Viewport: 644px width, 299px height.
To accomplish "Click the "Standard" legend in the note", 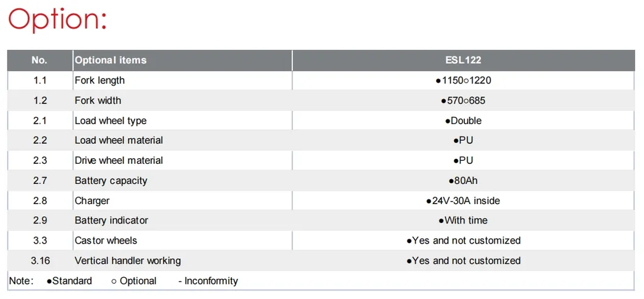I will 69,281.
